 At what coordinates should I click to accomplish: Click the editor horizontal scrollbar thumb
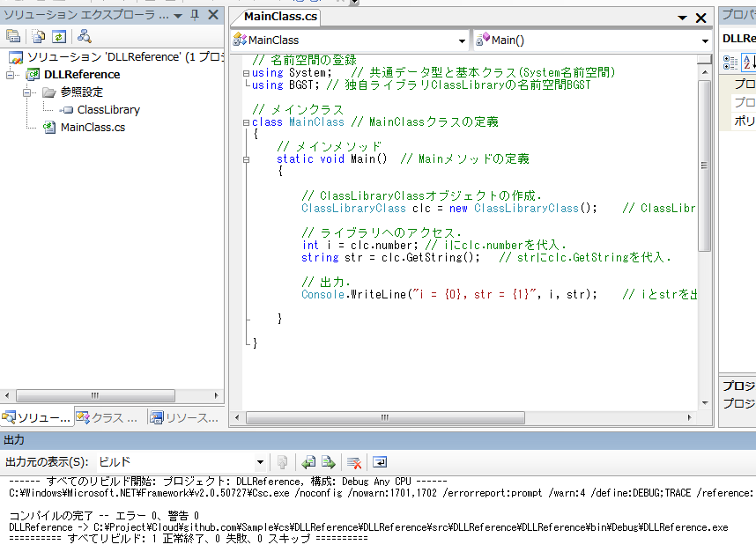point(385,417)
